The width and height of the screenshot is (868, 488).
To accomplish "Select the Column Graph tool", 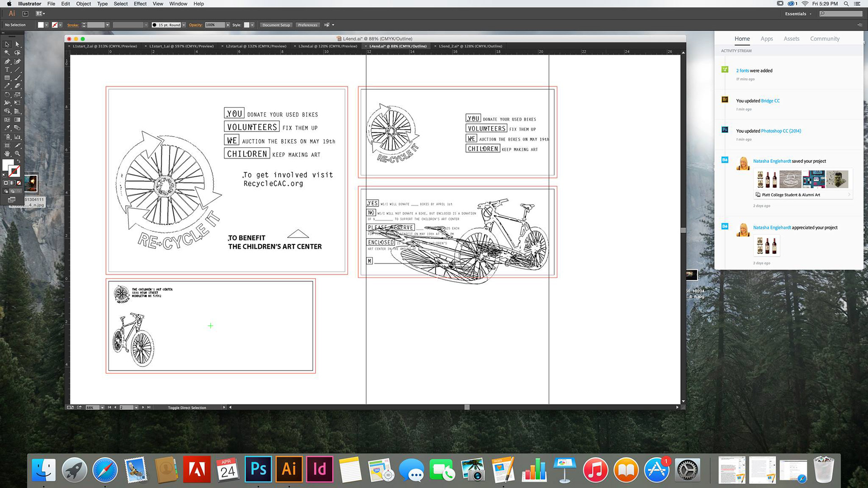I will click(x=18, y=136).
